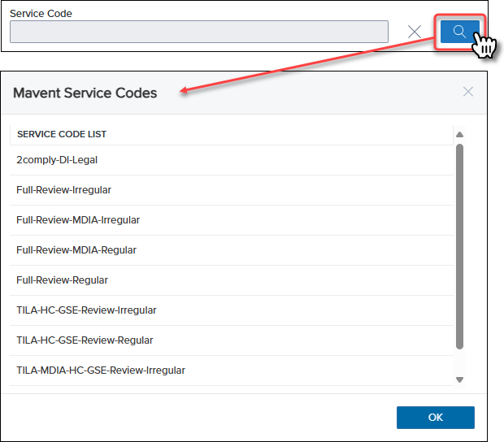The height and width of the screenshot is (442, 504).
Task: Click the service list scrollbar thumb
Action: tap(459, 246)
